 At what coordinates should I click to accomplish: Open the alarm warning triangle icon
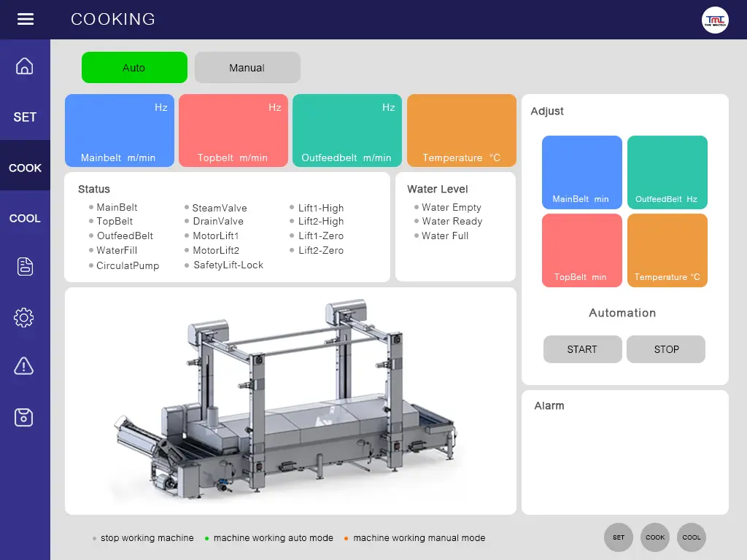tap(25, 366)
